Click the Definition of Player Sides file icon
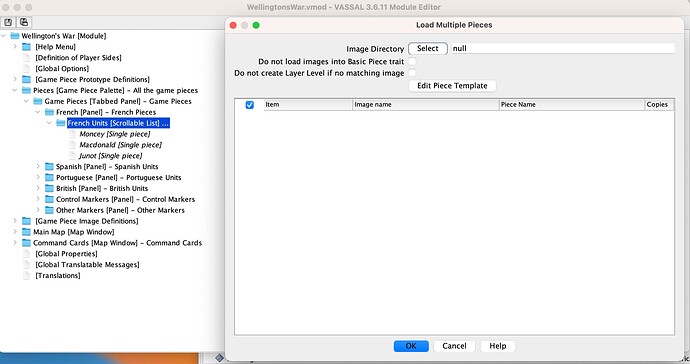 [x=26, y=58]
